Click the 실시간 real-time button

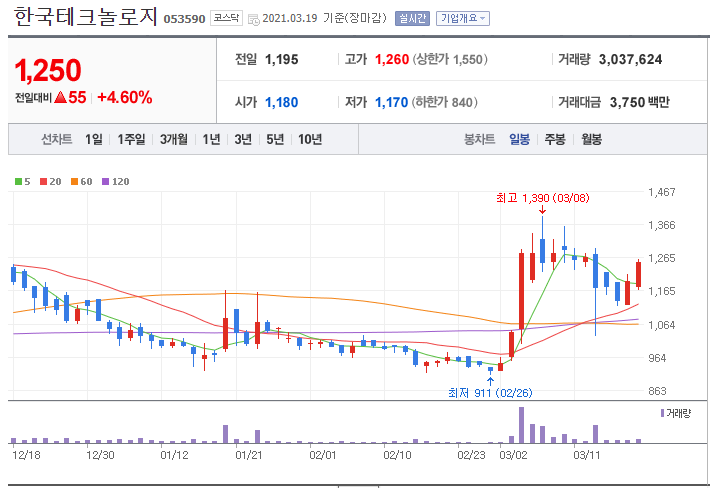pos(412,19)
